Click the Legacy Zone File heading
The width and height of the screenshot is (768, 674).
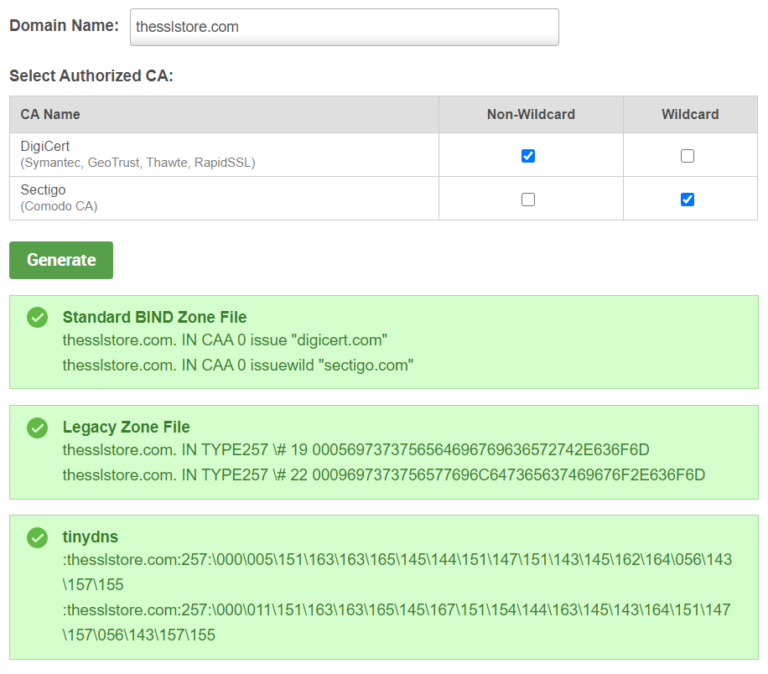pos(126,427)
